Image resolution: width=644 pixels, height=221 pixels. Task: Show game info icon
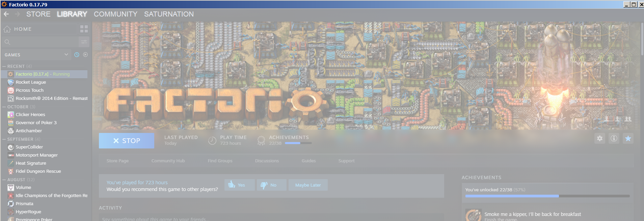click(x=614, y=138)
